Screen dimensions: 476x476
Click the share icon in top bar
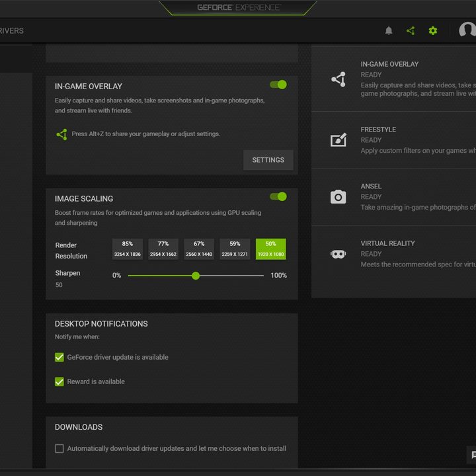tap(411, 30)
